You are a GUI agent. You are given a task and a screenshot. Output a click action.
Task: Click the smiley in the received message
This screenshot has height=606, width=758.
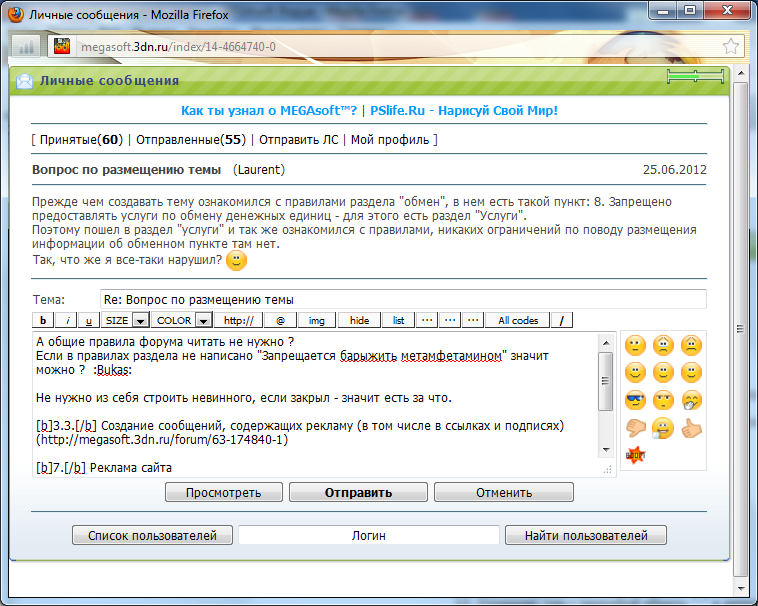click(x=236, y=260)
